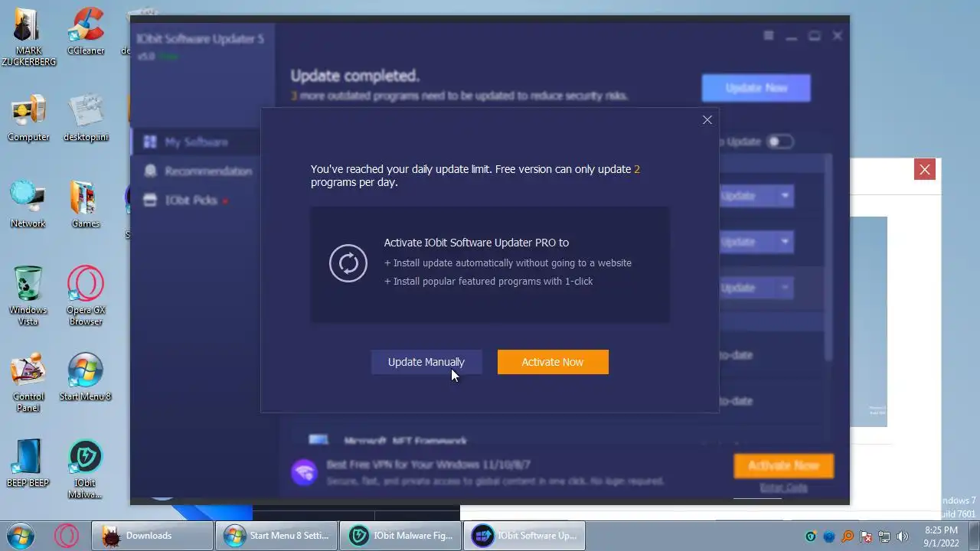Click the VPN promo icon at bottom

click(x=304, y=471)
